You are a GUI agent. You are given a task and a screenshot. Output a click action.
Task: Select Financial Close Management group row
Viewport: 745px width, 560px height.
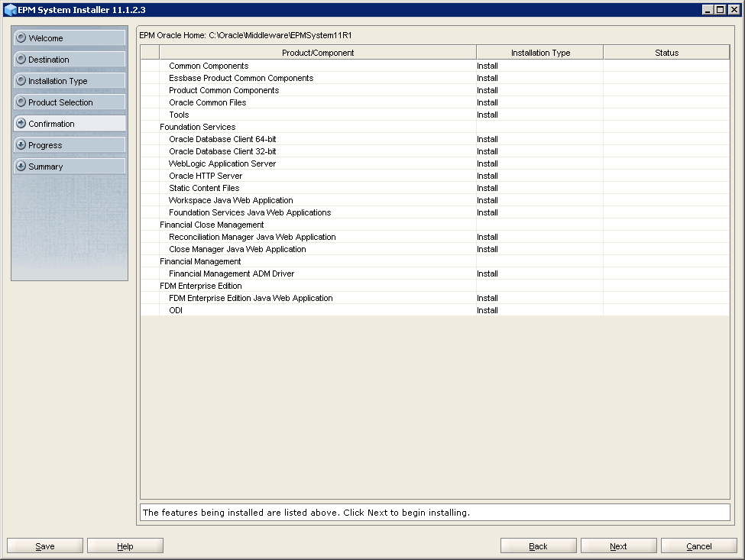(435, 225)
